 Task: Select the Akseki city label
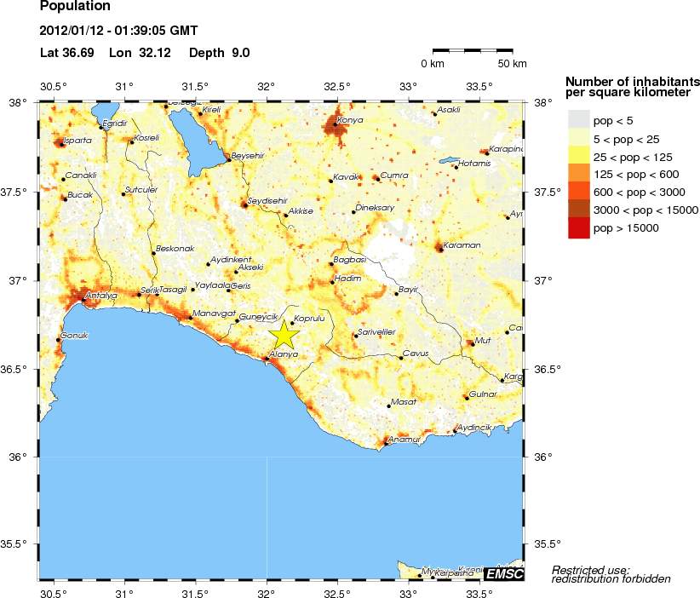pyautogui.click(x=251, y=267)
